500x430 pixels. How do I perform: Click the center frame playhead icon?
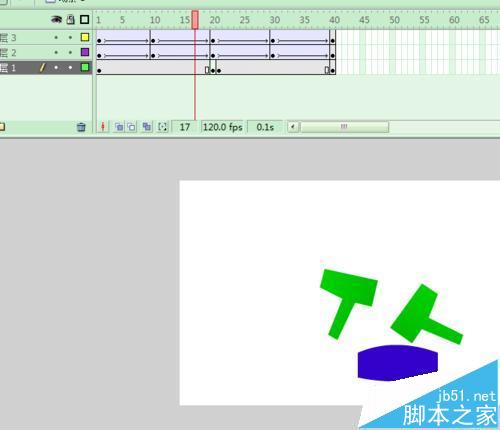(x=103, y=127)
